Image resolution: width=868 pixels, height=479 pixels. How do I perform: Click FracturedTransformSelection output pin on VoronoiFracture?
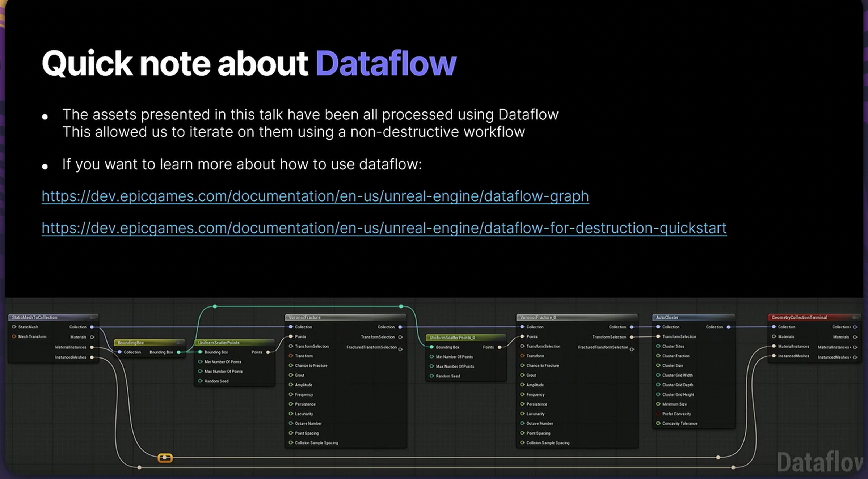click(400, 349)
